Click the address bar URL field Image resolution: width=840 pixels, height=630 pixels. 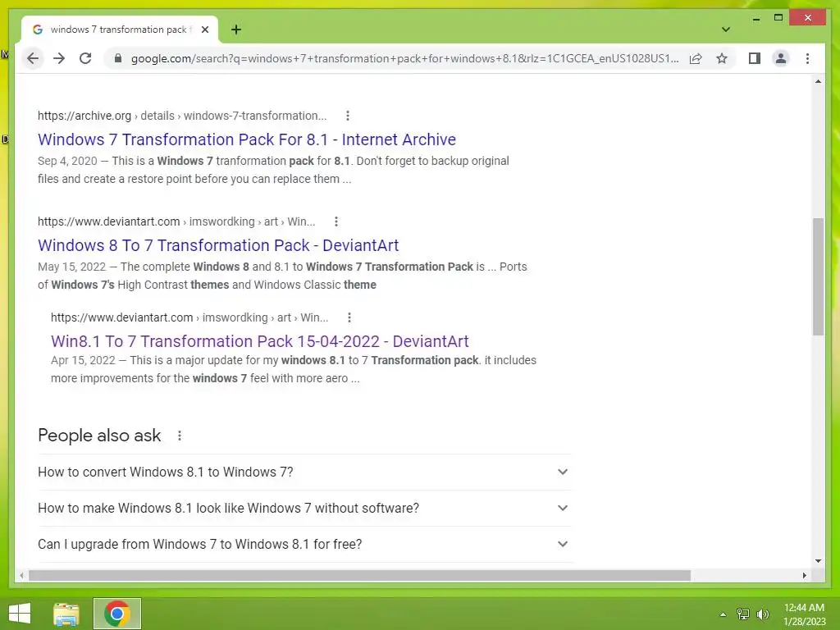click(404, 58)
